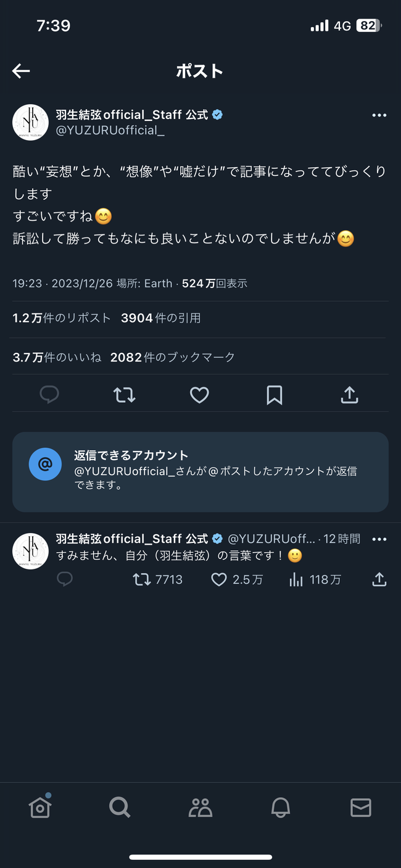This screenshot has width=401, height=868.
Task: Bookmark the main post
Action: coord(275,394)
